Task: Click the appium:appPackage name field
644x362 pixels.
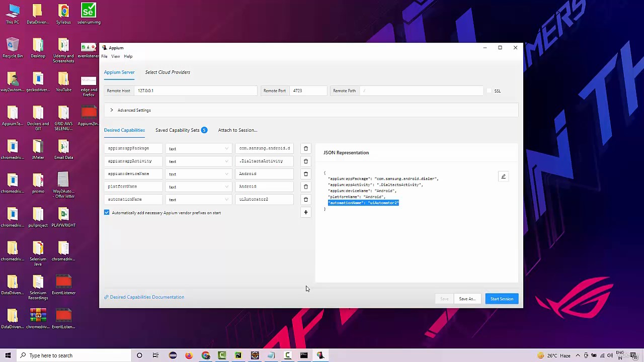Action: (134, 148)
